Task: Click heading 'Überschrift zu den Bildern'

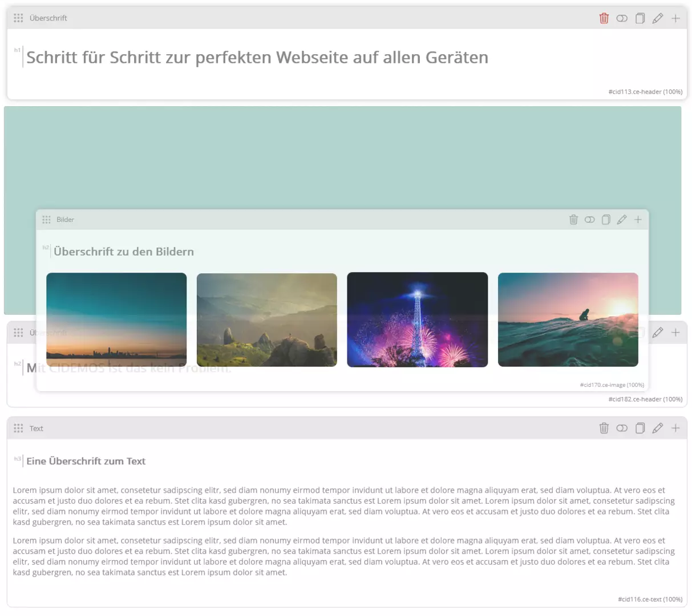Action: [124, 252]
